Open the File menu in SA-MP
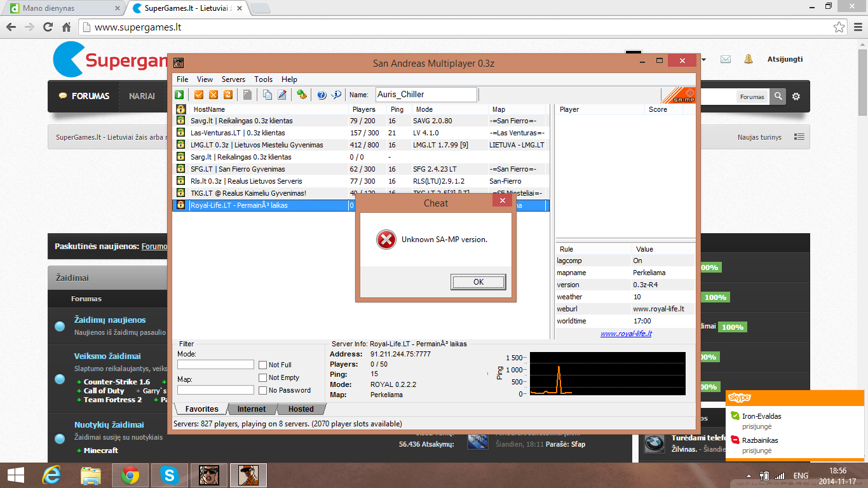This screenshot has width=868, height=488. pos(182,79)
